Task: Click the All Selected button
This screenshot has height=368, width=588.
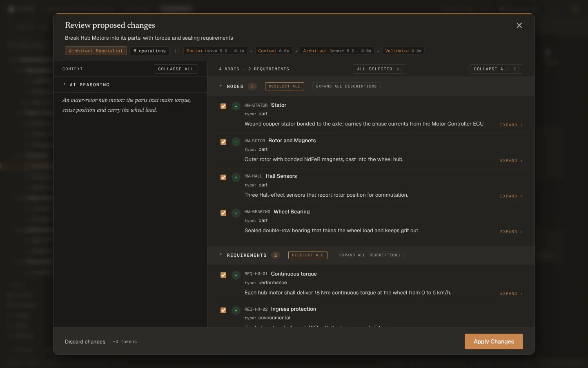Action: tap(379, 69)
